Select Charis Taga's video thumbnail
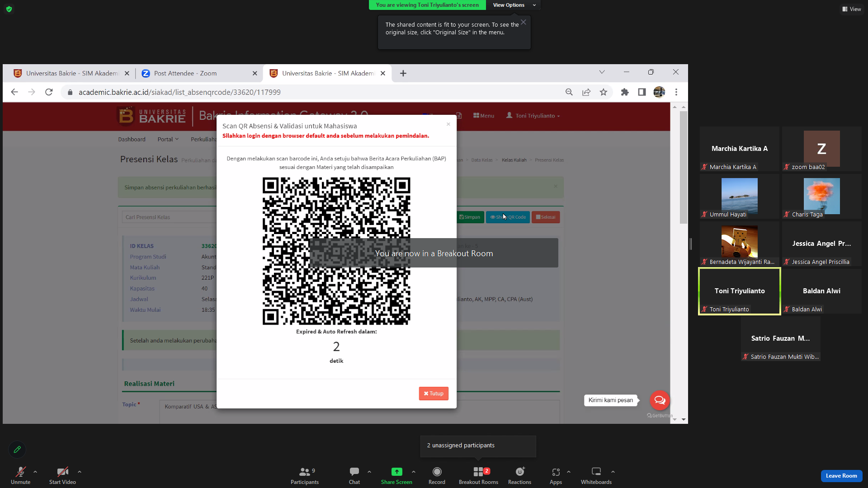Image resolution: width=868 pixels, height=488 pixels. (821, 196)
